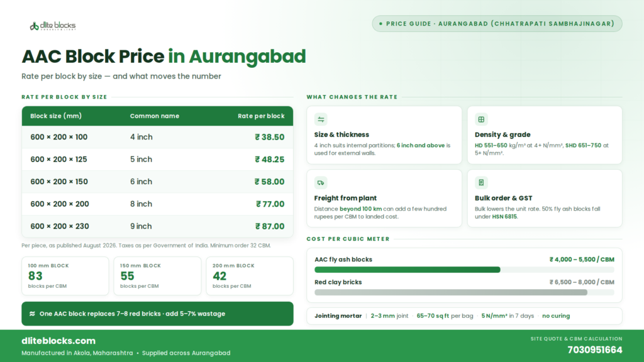The height and width of the screenshot is (362, 644).
Task: Click the HSN 6815 text
Action: [x=504, y=216]
